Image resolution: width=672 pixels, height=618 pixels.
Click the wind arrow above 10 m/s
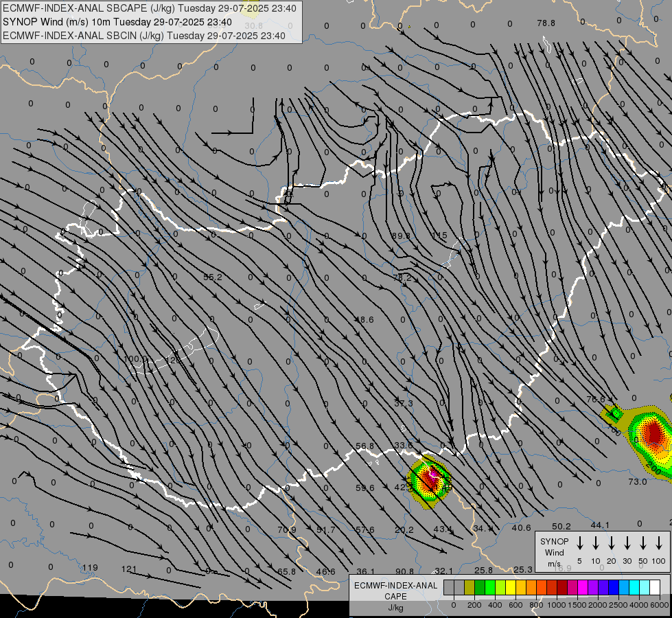pos(596,543)
